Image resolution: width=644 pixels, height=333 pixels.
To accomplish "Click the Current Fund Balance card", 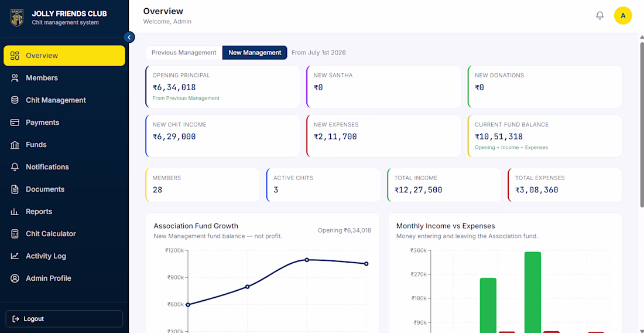I will (545, 136).
